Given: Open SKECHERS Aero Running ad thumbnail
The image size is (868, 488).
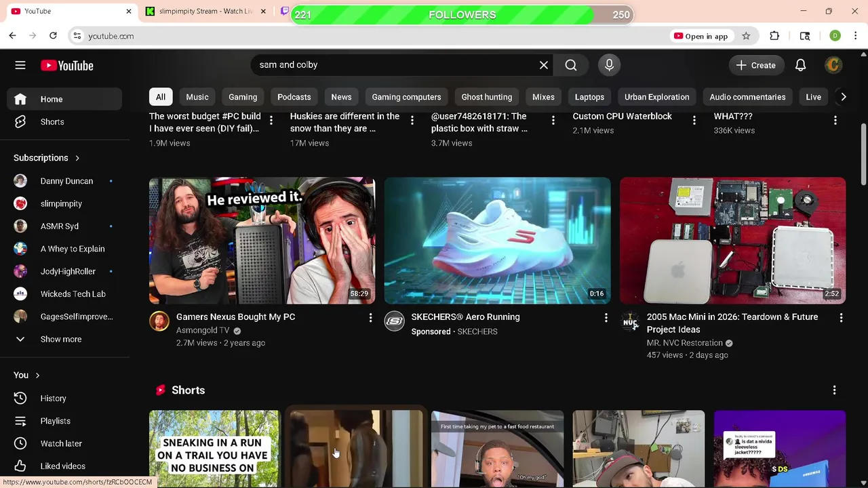Looking at the screenshot, I should pyautogui.click(x=497, y=241).
